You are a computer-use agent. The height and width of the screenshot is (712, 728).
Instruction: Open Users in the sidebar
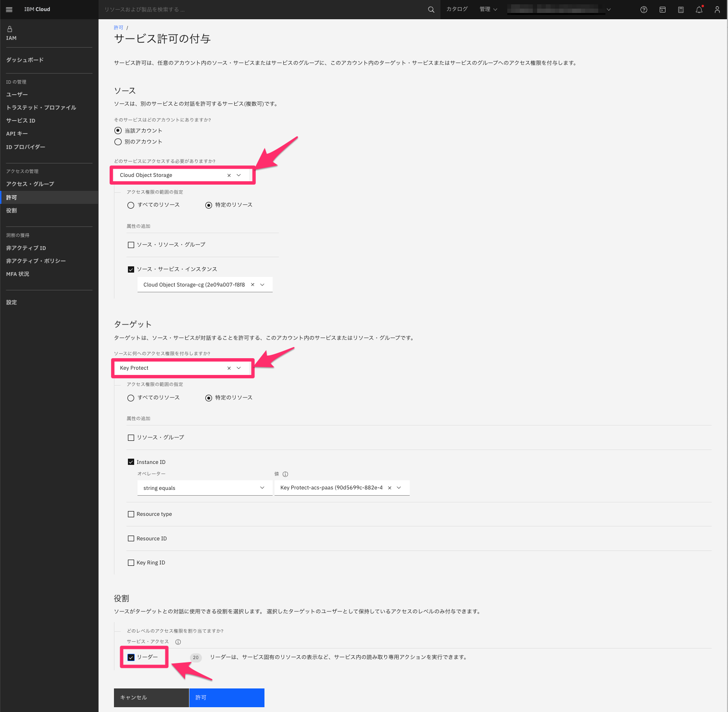17,95
